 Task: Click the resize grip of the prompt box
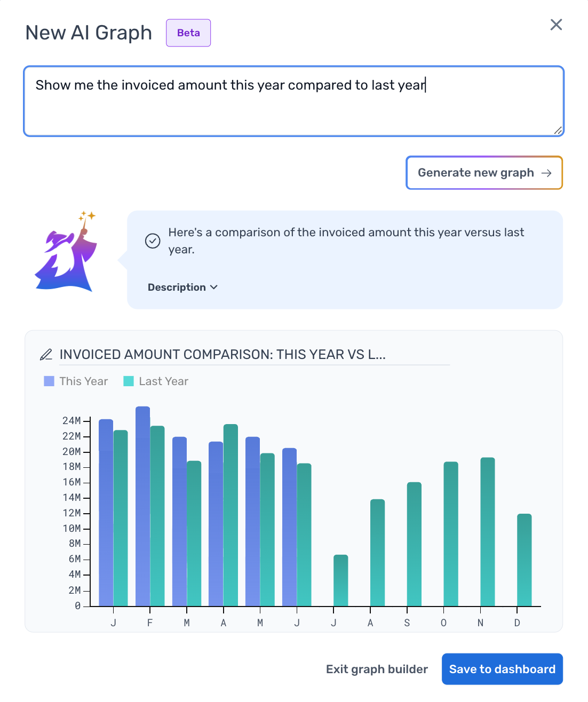[558, 130]
